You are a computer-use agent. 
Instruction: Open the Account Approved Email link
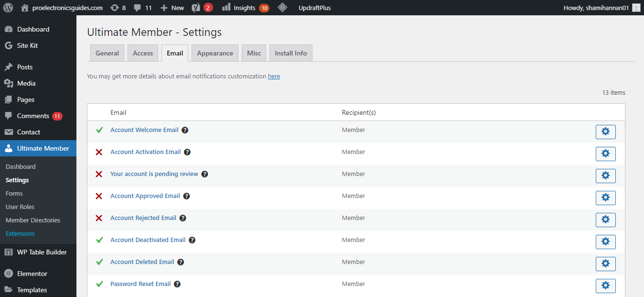point(145,196)
